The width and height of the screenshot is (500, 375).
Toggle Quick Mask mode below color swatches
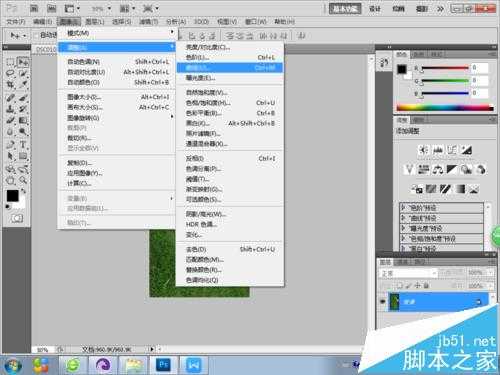point(17,218)
